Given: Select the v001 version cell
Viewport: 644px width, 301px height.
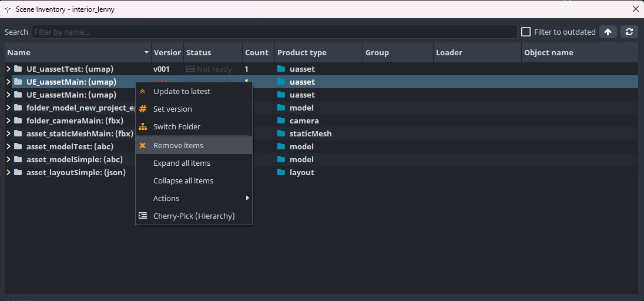Looking at the screenshot, I should 162,69.
